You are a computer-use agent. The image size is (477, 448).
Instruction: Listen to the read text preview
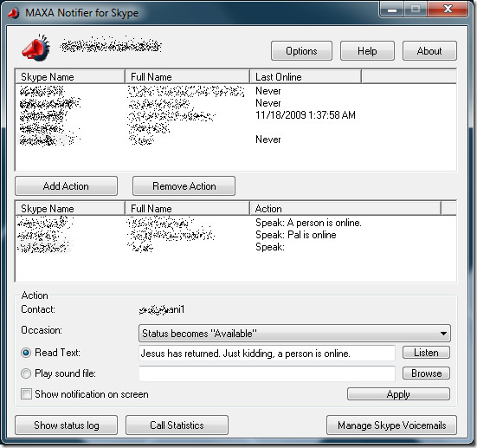pyautogui.click(x=426, y=353)
